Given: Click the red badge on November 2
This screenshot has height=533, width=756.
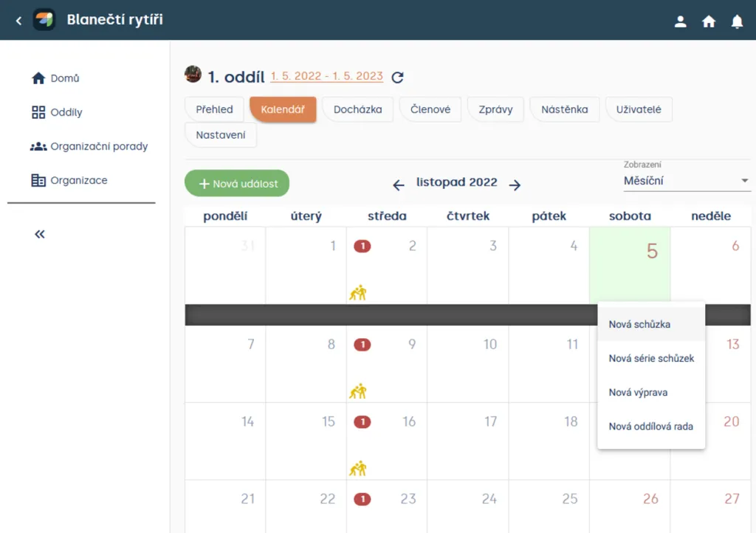Looking at the screenshot, I should pyautogui.click(x=362, y=247).
